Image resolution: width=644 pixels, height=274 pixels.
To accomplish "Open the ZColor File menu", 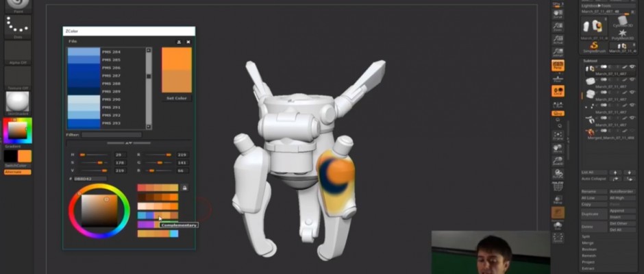I will [73, 42].
